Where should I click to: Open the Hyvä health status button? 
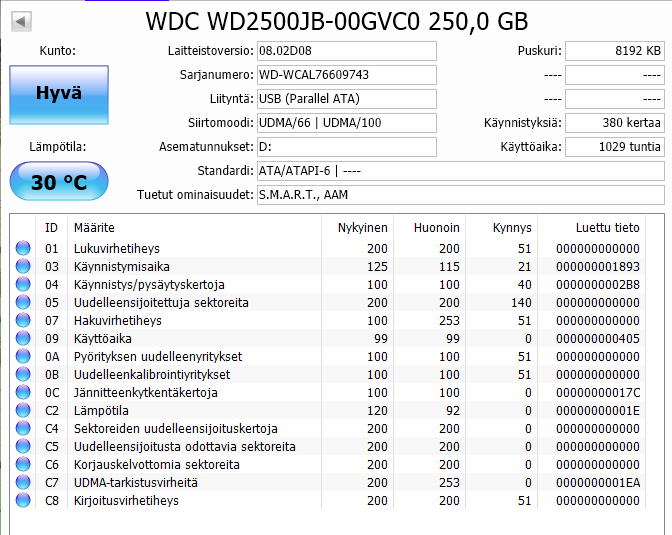point(59,95)
